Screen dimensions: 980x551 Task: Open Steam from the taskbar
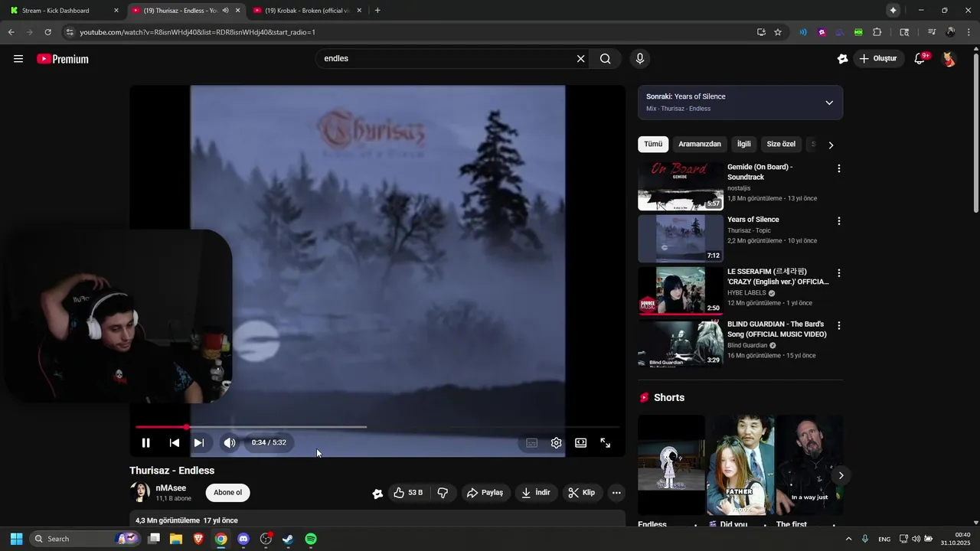tap(288, 539)
